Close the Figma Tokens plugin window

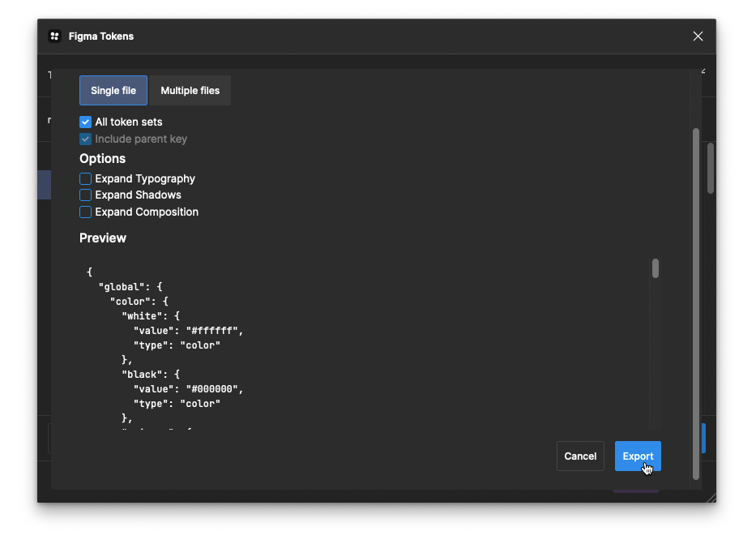point(698,36)
